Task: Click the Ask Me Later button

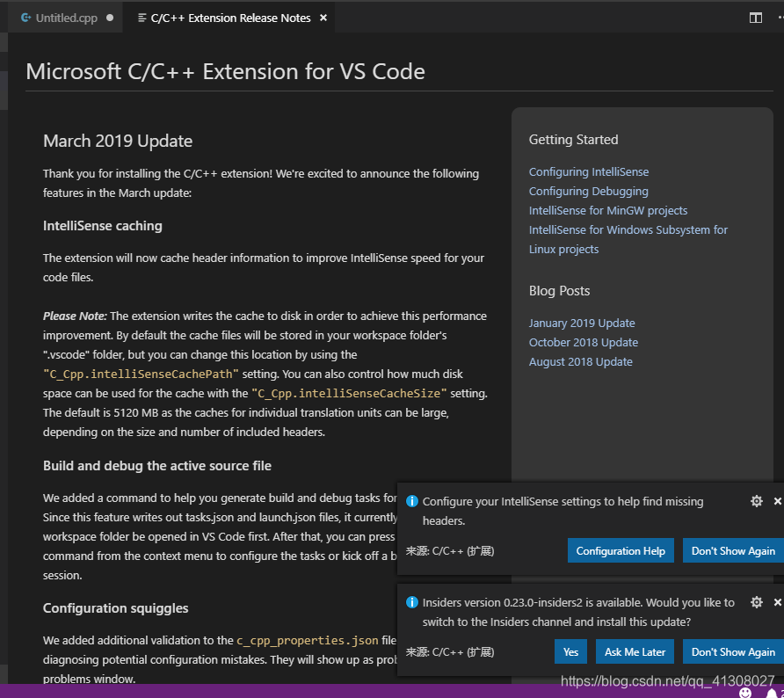Action: click(635, 652)
